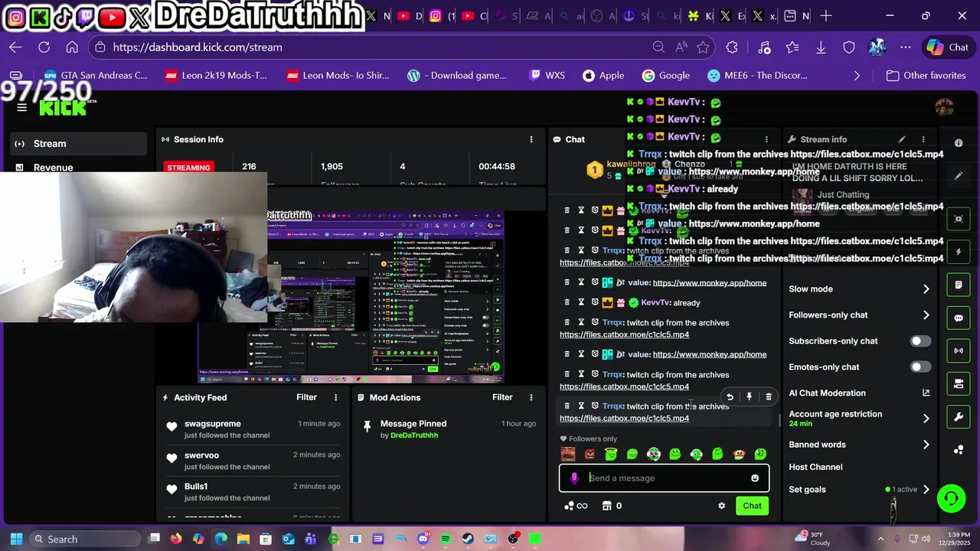980x551 pixels.
Task: Filter the Activity Feed
Action: [x=306, y=397]
